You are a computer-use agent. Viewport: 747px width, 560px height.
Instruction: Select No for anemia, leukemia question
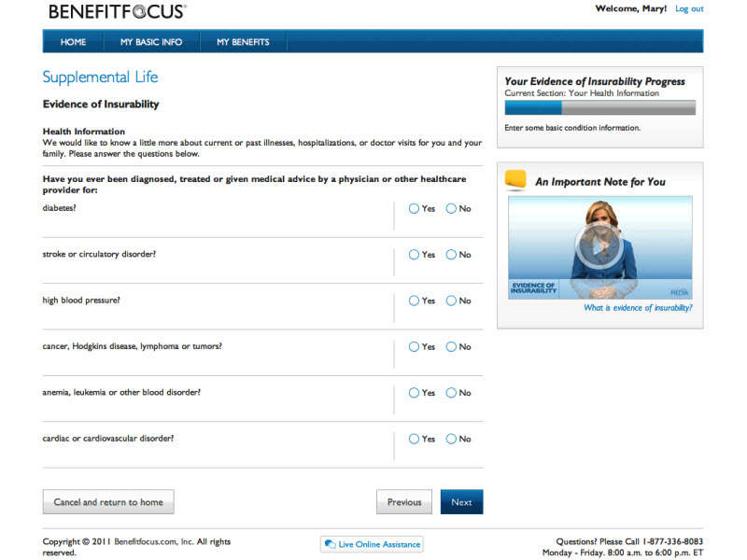pos(451,393)
